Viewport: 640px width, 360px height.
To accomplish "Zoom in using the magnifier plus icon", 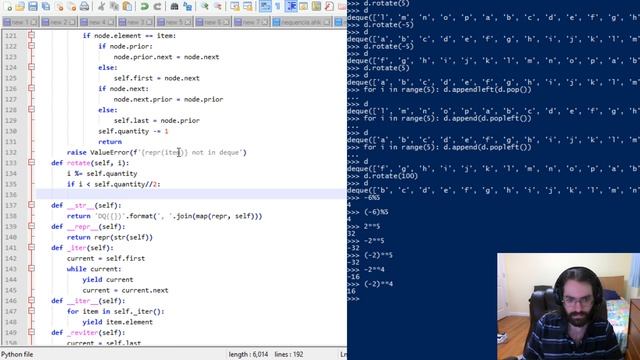I will tap(204, 6).
